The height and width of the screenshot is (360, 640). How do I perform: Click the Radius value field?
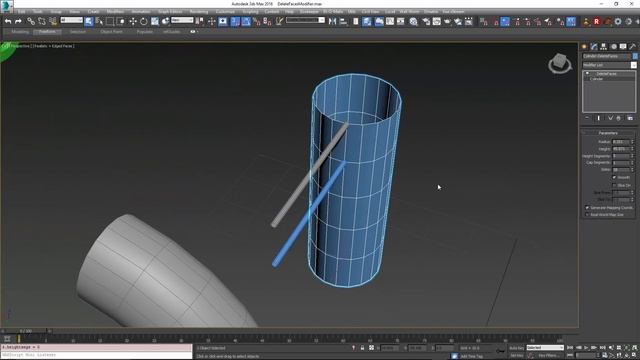pyautogui.click(x=621, y=142)
